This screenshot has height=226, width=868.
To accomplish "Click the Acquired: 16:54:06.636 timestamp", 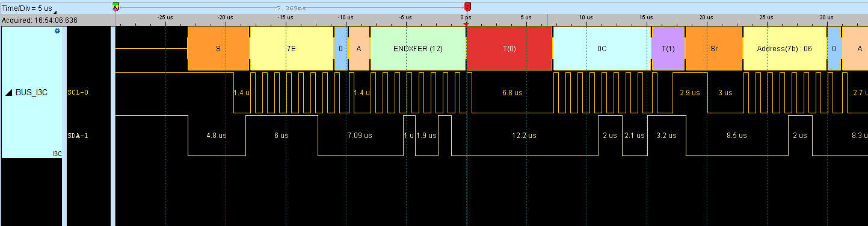I will click(39, 20).
